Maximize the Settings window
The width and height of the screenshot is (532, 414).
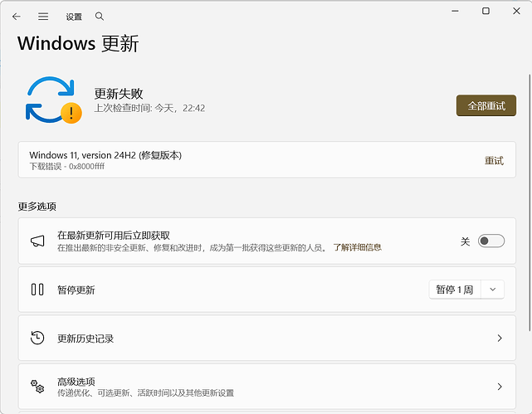[x=486, y=11]
